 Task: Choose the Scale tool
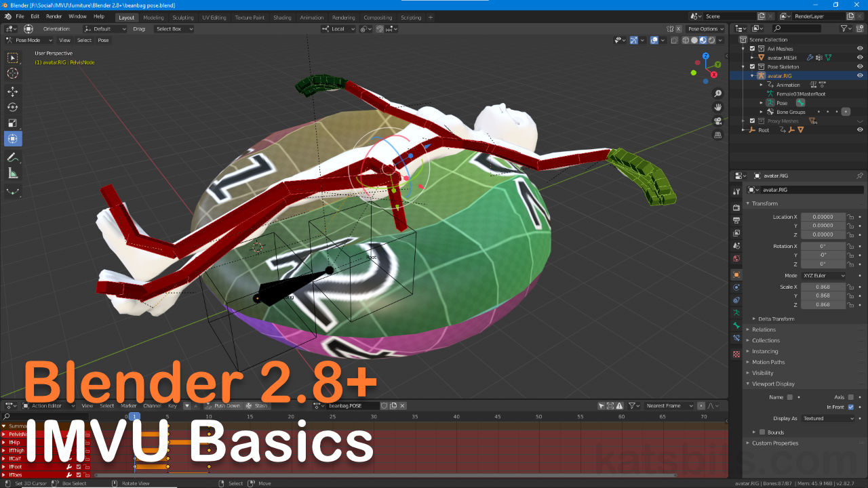[x=13, y=123]
